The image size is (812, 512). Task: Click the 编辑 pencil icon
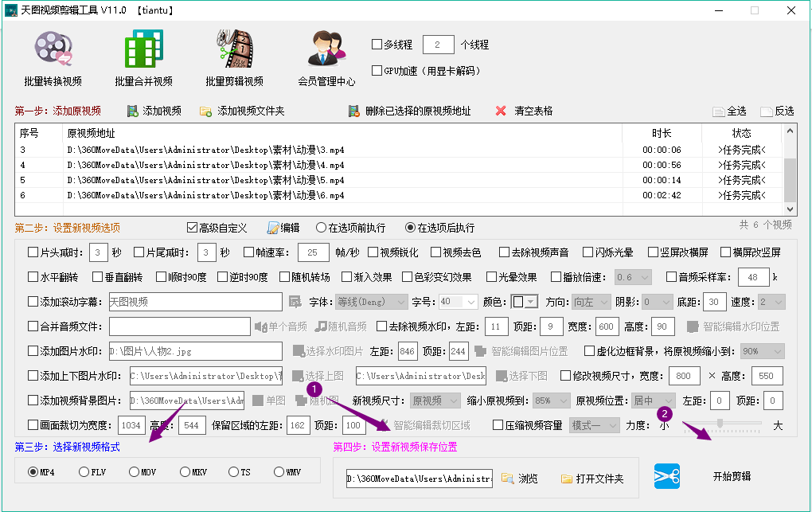click(x=273, y=228)
